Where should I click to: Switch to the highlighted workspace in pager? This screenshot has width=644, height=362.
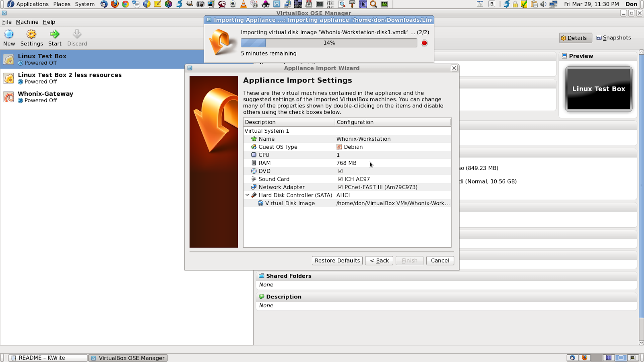[621, 358]
